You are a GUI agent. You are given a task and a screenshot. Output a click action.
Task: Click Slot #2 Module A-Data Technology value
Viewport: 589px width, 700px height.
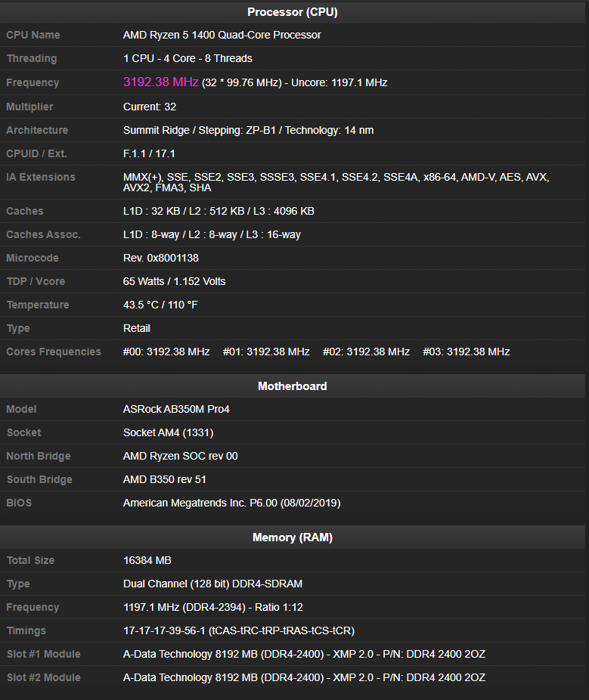tap(304, 677)
